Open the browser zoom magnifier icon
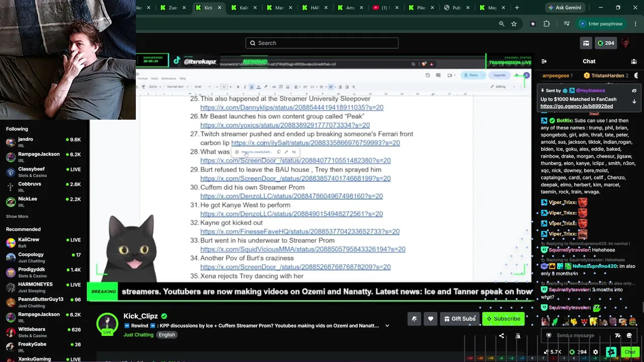This screenshot has width=644, height=362. tap(502, 24)
